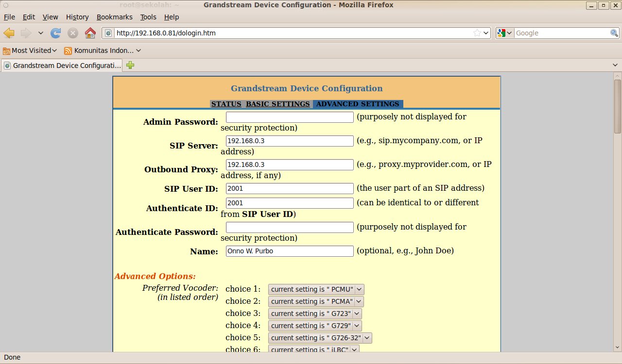The height and width of the screenshot is (364, 622).
Task: Open a new tab with plus icon
Action: [x=130, y=65]
